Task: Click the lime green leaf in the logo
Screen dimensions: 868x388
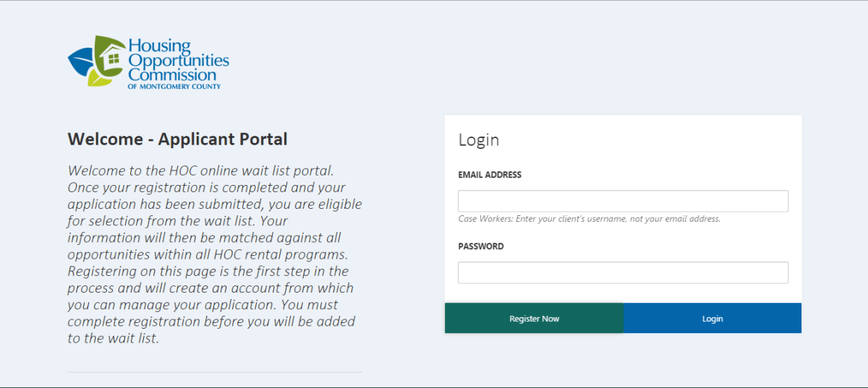Action: click(x=99, y=79)
